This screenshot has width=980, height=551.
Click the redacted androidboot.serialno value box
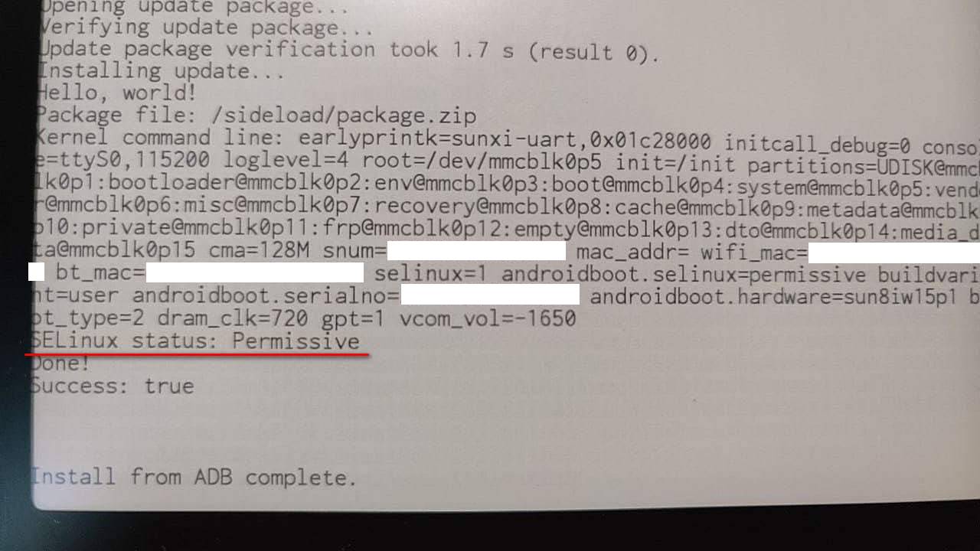tap(490, 295)
